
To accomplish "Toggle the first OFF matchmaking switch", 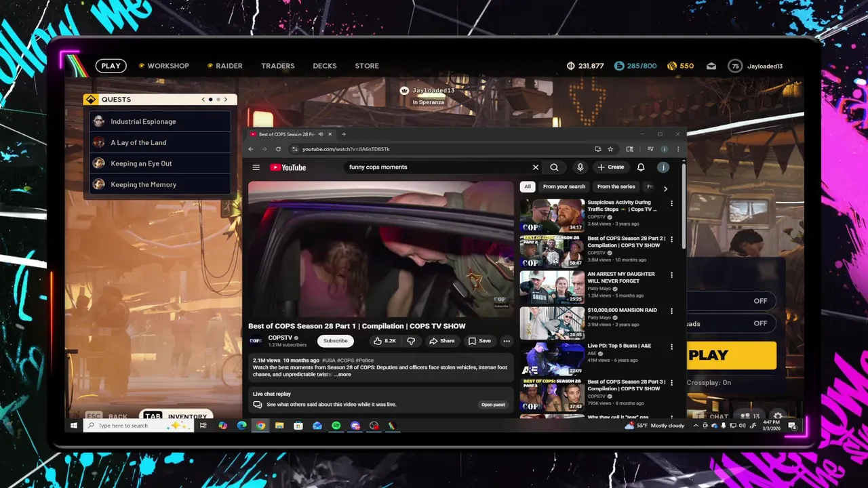I will coord(760,301).
